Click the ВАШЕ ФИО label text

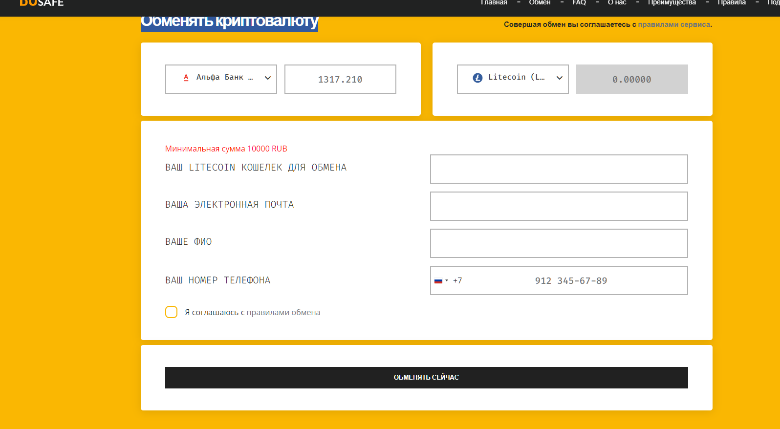tap(189, 242)
